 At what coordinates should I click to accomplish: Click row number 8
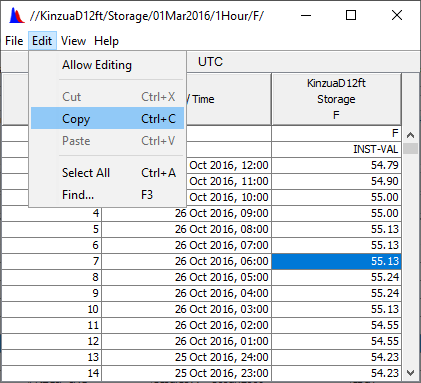(x=52, y=277)
